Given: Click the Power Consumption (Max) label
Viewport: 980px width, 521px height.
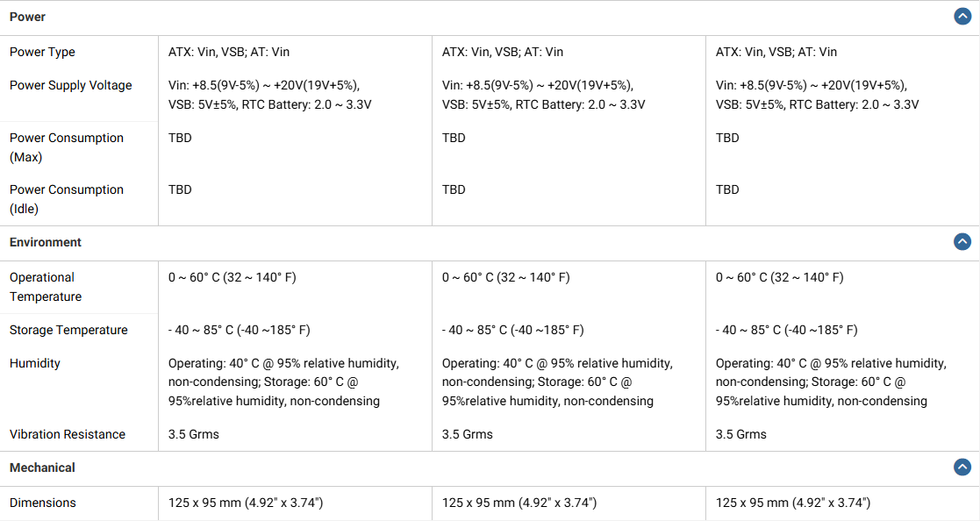Looking at the screenshot, I should tap(67, 147).
